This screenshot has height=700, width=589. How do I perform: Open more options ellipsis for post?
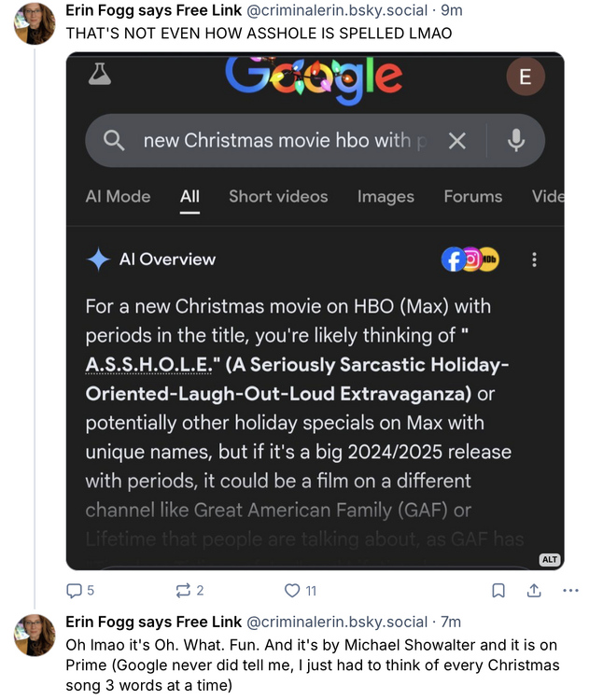click(x=570, y=590)
